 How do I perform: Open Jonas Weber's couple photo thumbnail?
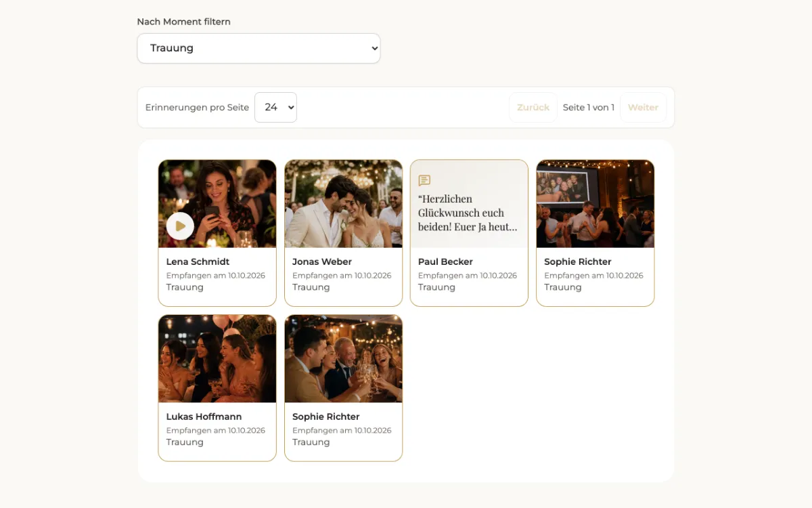tap(343, 204)
